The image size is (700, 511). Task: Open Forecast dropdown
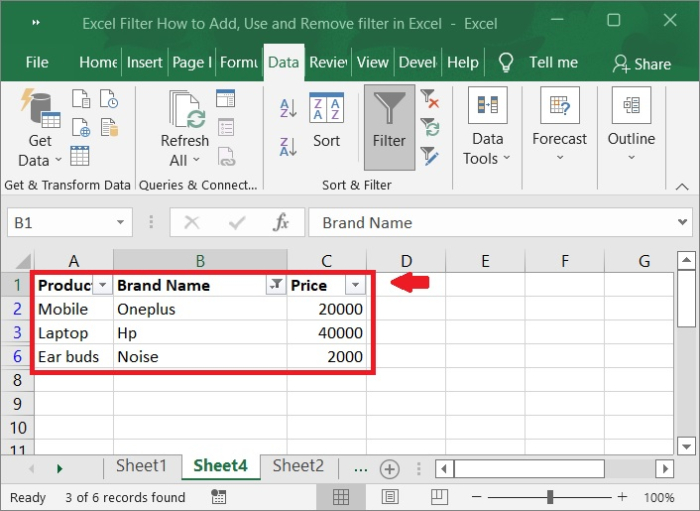click(x=559, y=125)
